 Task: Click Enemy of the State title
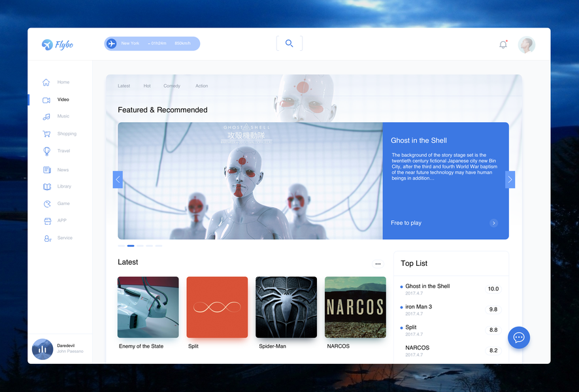pos(141,346)
